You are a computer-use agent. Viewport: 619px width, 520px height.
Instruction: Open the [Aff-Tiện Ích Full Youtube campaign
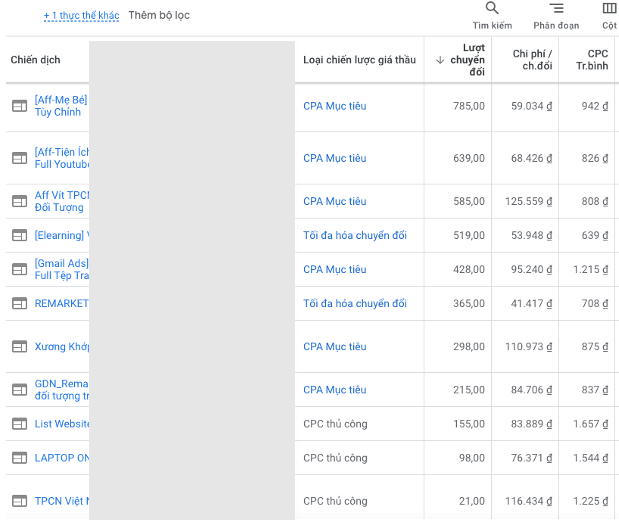62,158
